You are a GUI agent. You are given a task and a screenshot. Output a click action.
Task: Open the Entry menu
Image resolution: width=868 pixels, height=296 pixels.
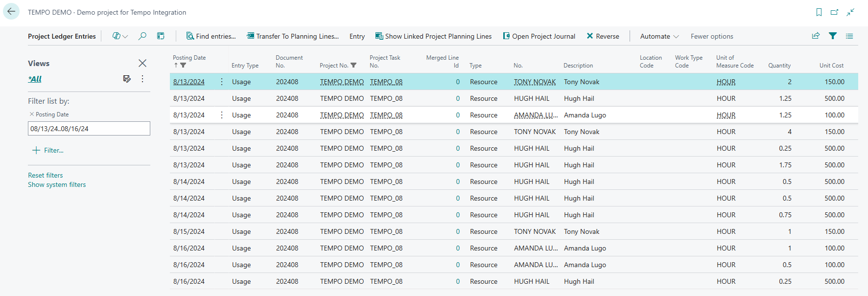[x=357, y=36]
